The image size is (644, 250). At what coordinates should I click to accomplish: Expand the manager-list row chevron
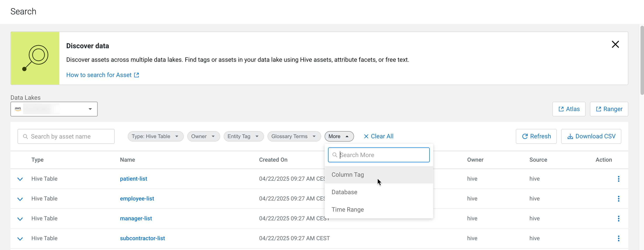click(20, 219)
